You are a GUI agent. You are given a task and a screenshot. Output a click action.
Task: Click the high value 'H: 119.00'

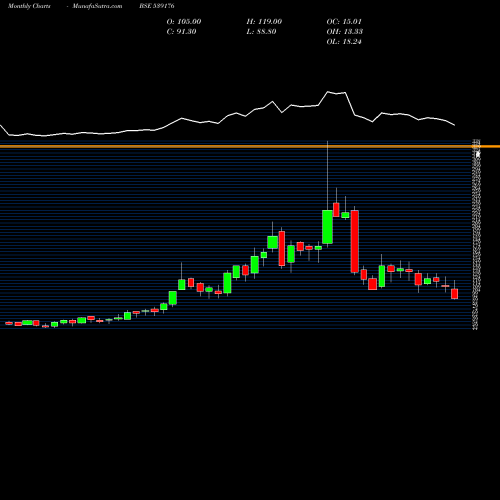coord(264,22)
